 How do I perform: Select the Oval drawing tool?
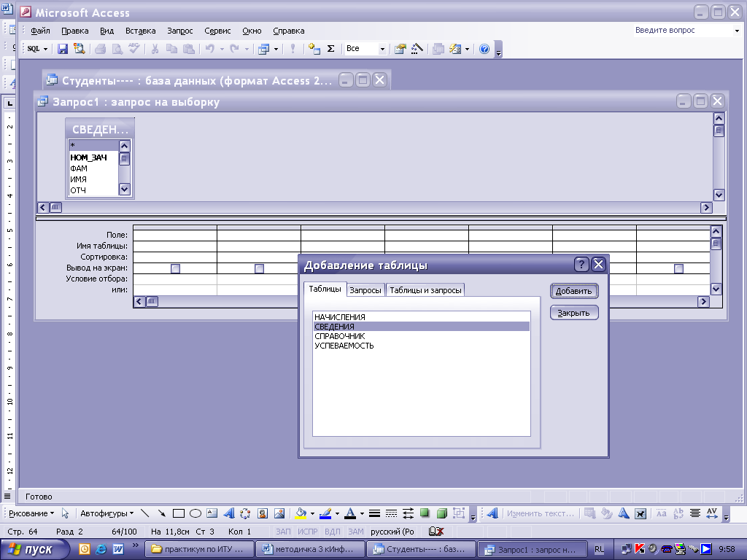click(196, 513)
